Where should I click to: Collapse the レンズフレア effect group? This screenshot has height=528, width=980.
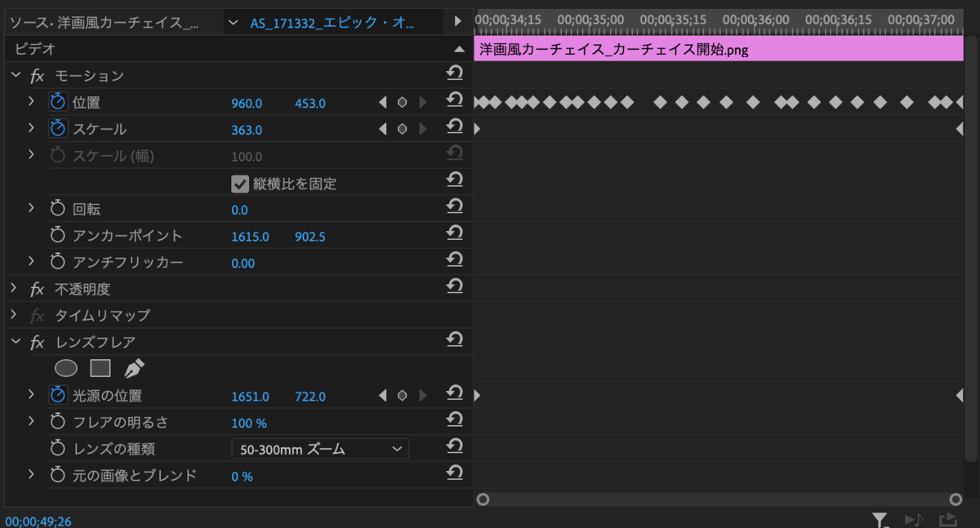(15, 341)
